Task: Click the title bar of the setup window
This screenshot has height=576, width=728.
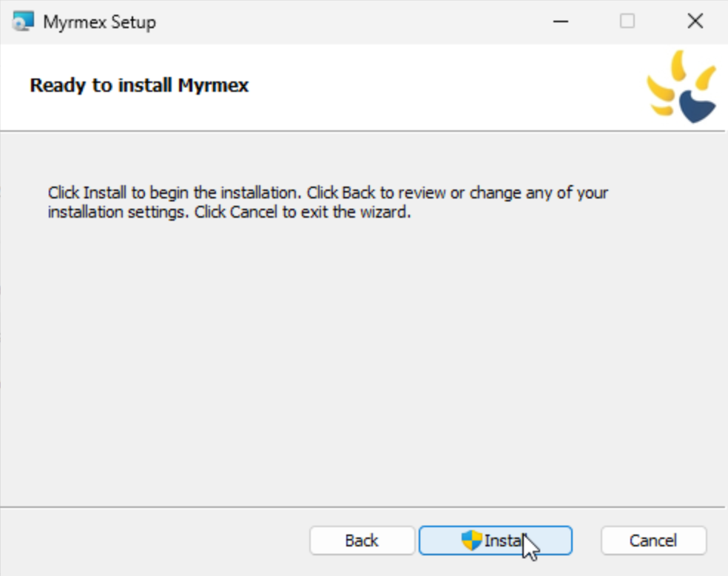Action: [x=333, y=21]
